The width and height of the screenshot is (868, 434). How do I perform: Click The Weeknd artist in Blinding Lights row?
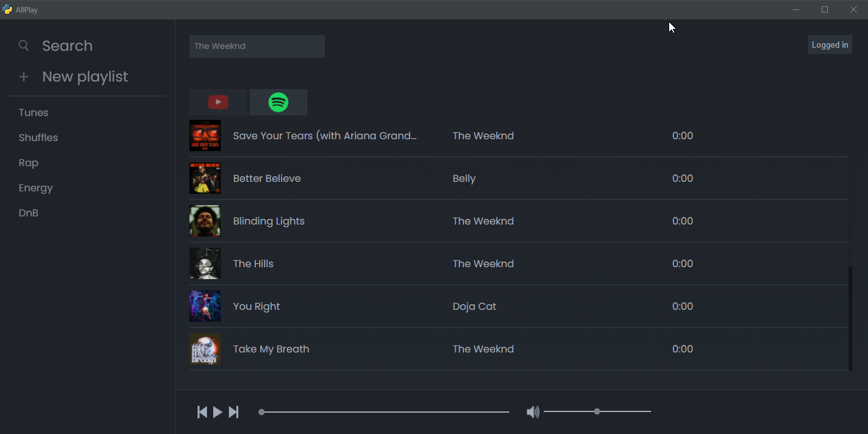(x=483, y=221)
